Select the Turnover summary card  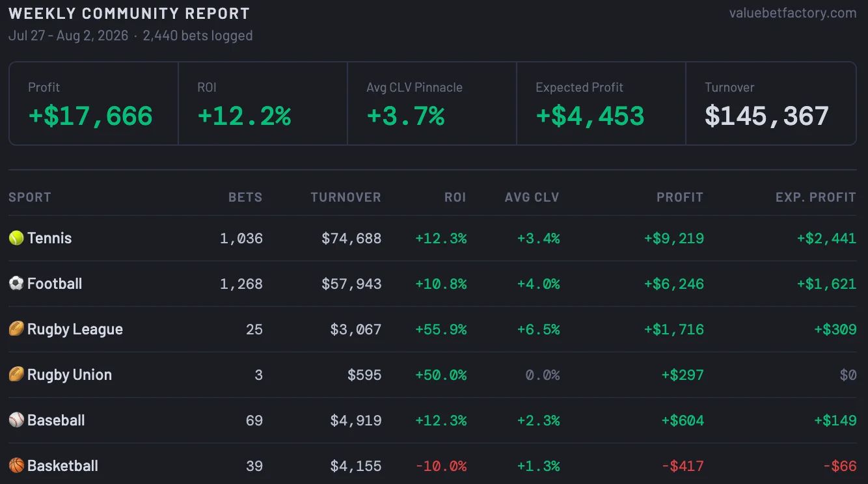click(771, 103)
